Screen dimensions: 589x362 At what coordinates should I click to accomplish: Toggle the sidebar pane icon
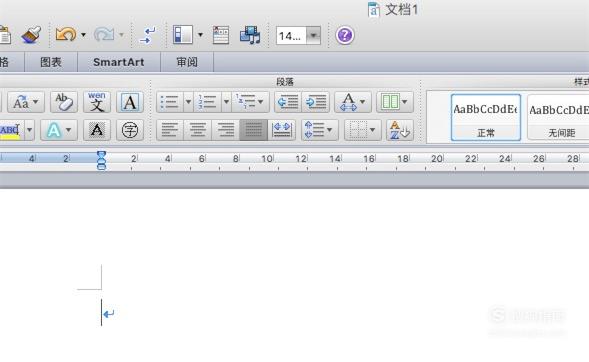[x=183, y=35]
